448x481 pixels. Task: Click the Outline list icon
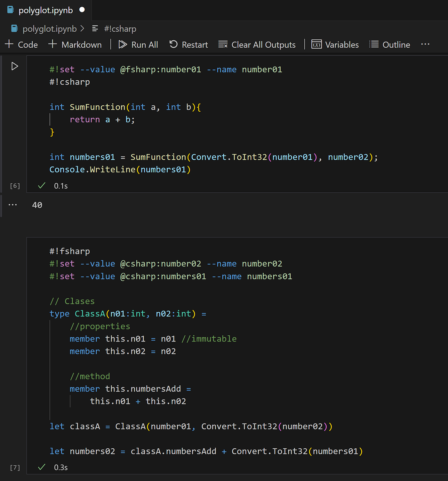[x=374, y=44]
